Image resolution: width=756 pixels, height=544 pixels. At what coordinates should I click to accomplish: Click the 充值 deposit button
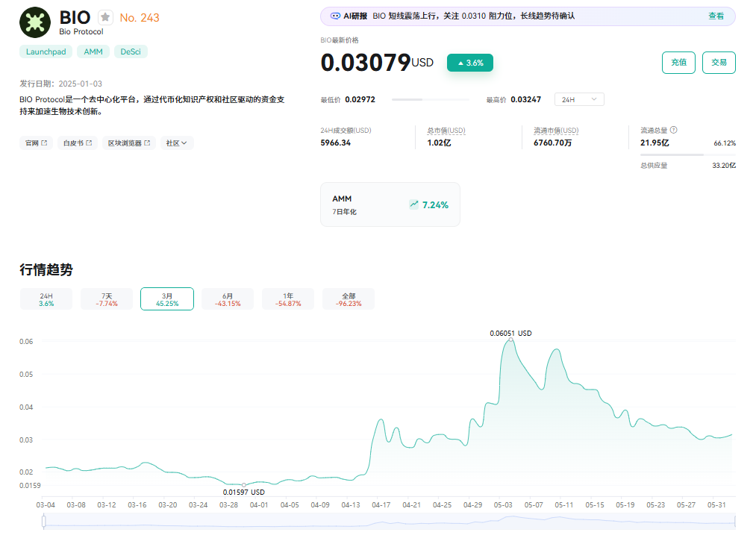678,63
